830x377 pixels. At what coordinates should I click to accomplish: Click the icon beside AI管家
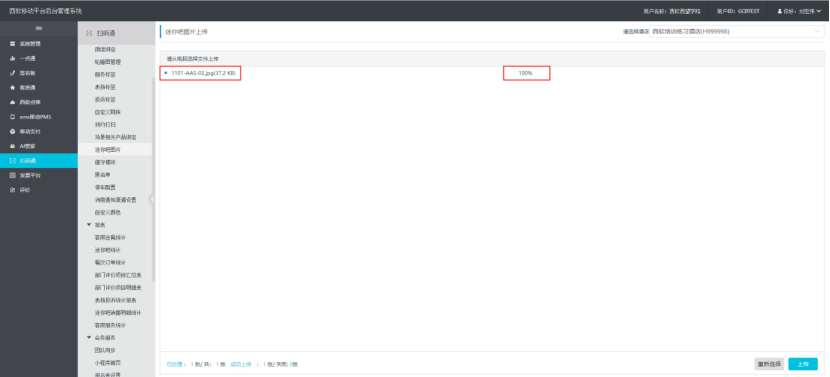[12, 146]
